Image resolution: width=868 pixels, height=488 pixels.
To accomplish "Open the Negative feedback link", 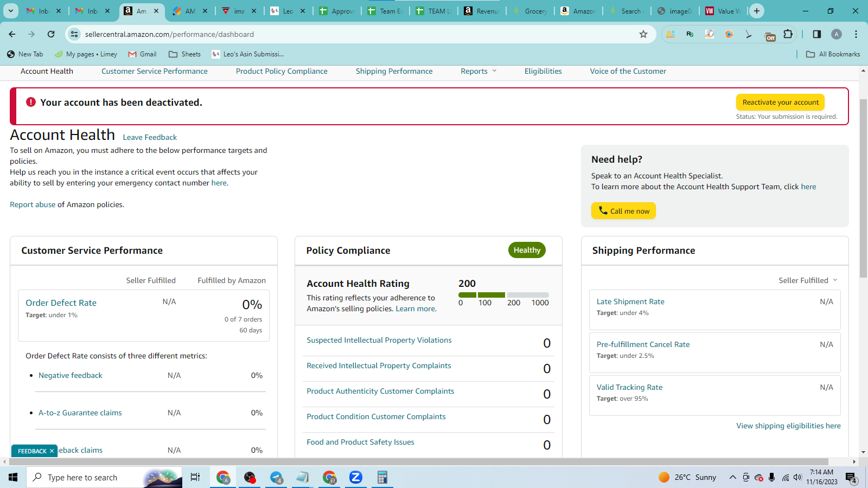I will click(71, 375).
